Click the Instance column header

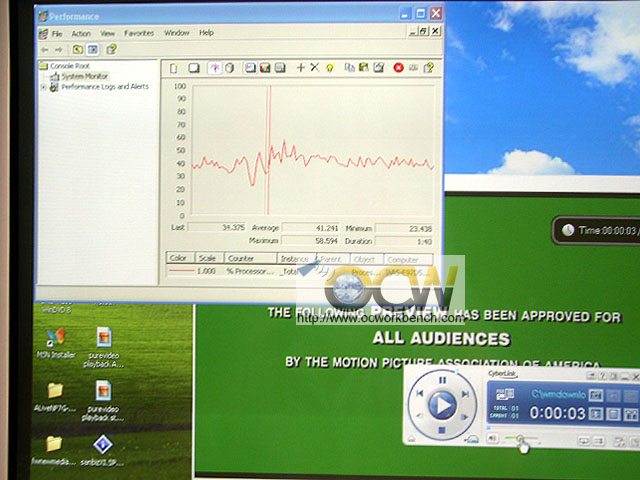(x=296, y=259)
